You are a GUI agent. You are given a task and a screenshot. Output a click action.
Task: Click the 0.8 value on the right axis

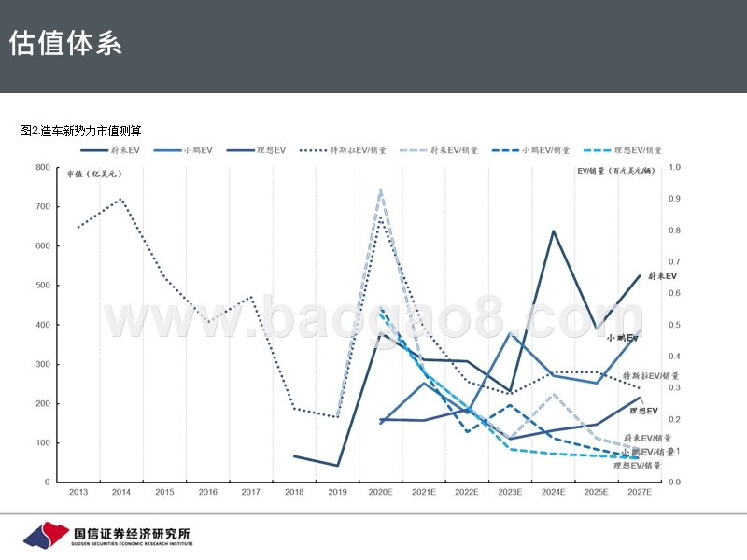pos(674,231)
